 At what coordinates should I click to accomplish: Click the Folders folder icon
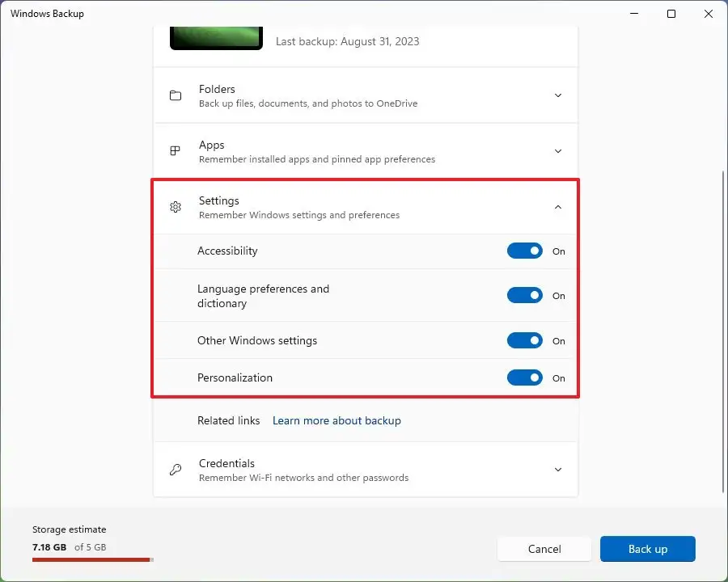coord(176,95)
